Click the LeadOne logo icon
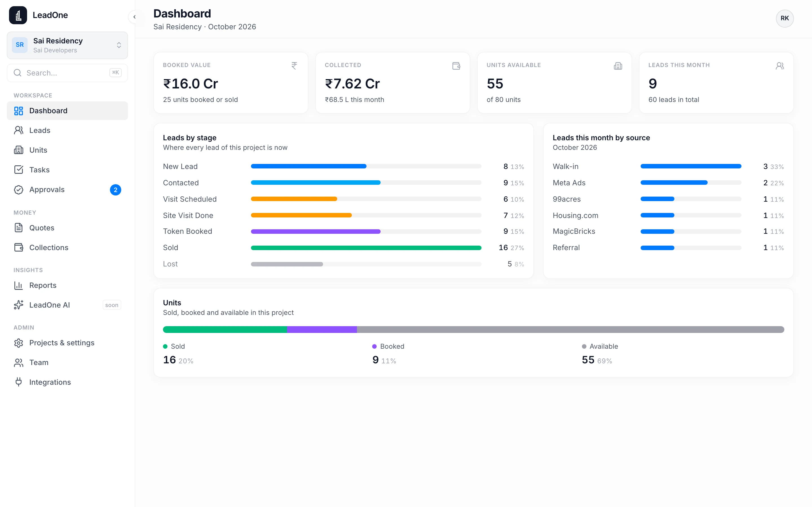Viewport: 812px width, 507px height. tap(18, 15)
